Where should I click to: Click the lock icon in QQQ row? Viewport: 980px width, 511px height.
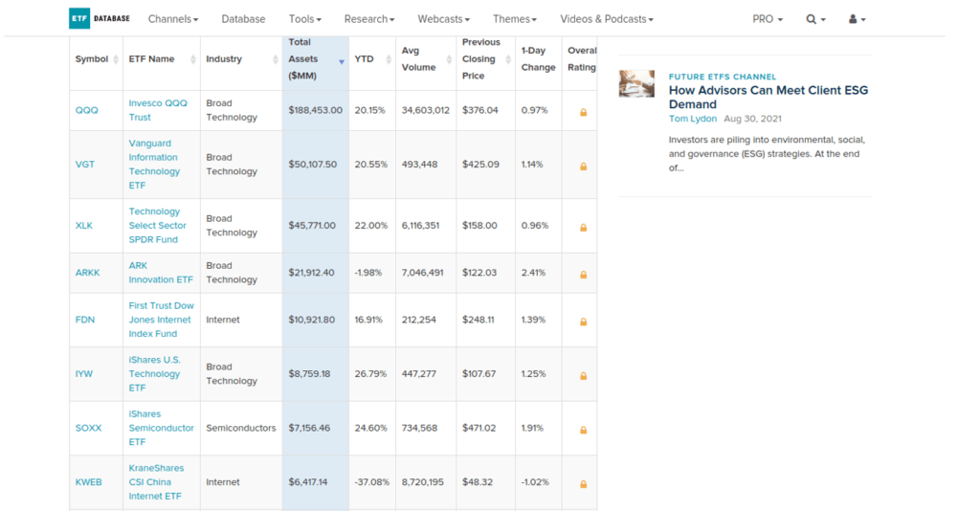point(583,112)
